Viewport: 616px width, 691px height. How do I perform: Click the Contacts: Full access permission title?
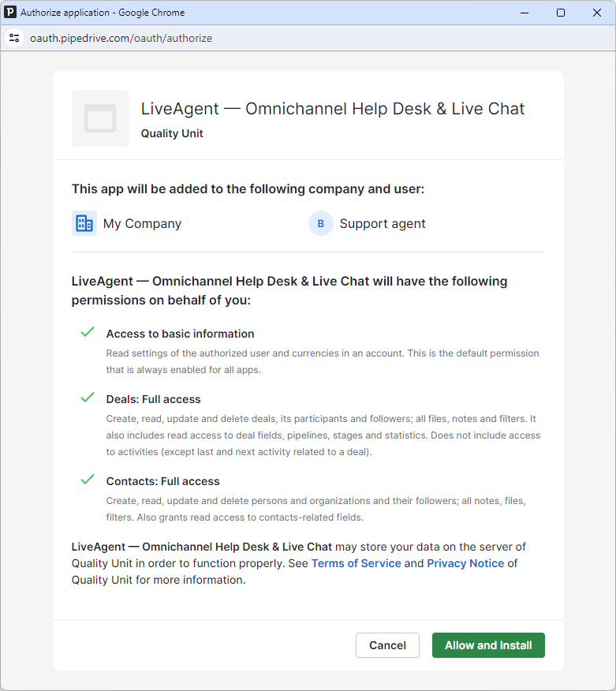click(163, 481)
